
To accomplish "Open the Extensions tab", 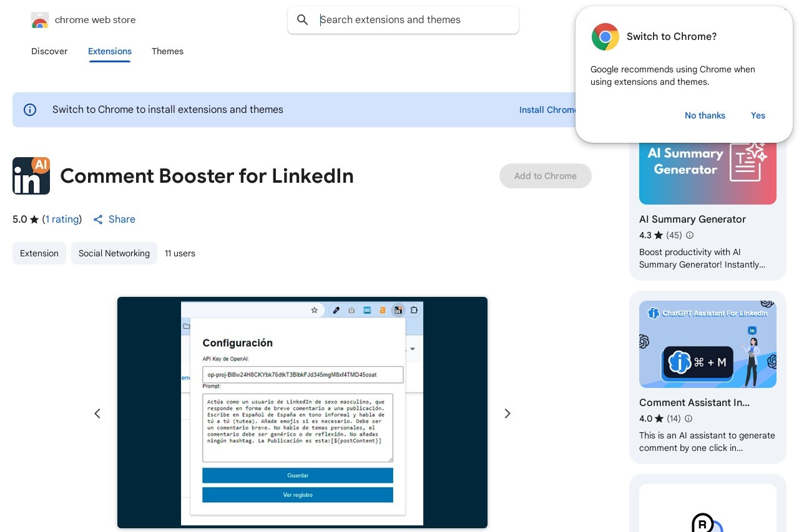I will tap(110, 51).
